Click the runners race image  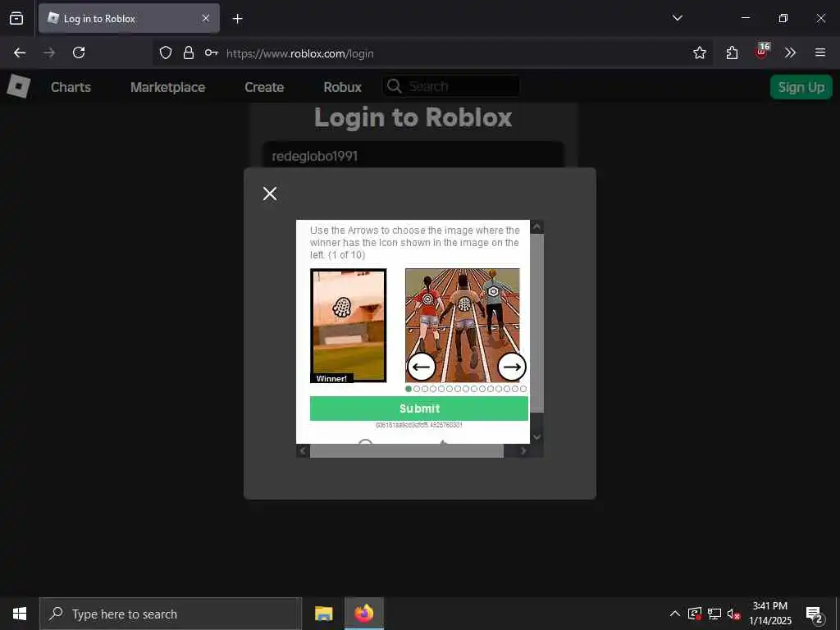tap(463, 325)
